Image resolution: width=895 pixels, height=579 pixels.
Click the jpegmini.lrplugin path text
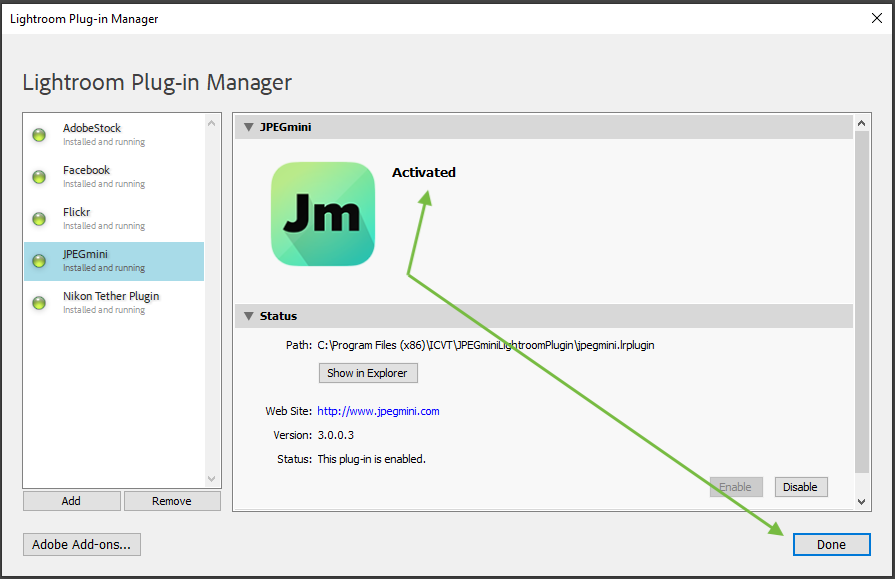point(486,345)
